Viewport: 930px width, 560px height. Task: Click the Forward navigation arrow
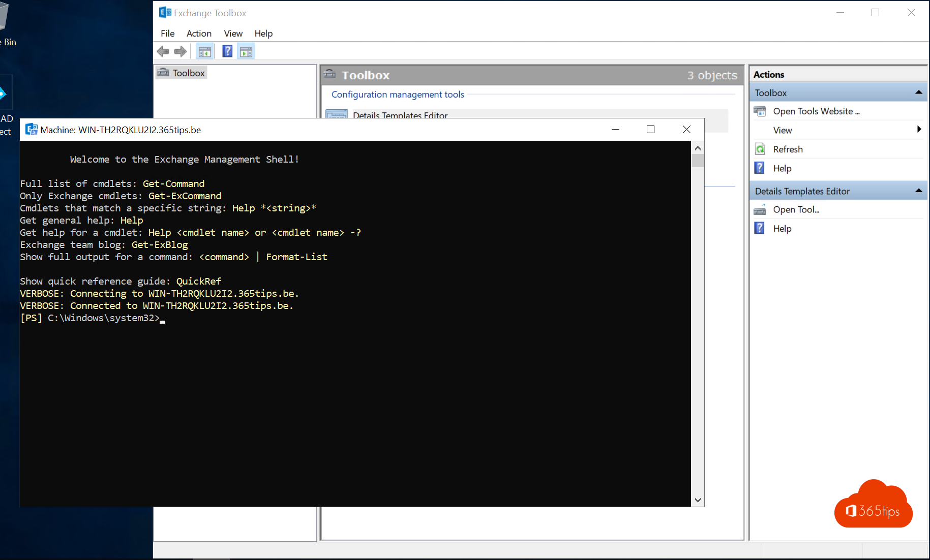point(180,51)
